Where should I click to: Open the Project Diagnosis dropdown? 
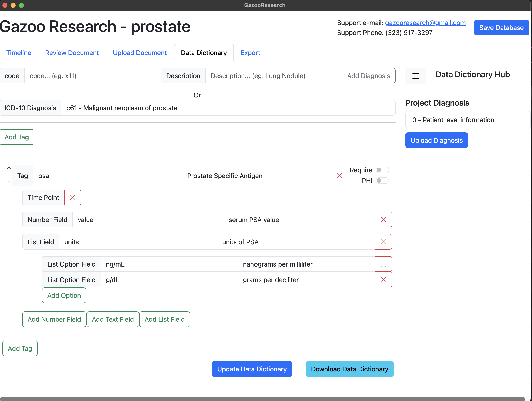pyautogui.click(x=467, y=120)
